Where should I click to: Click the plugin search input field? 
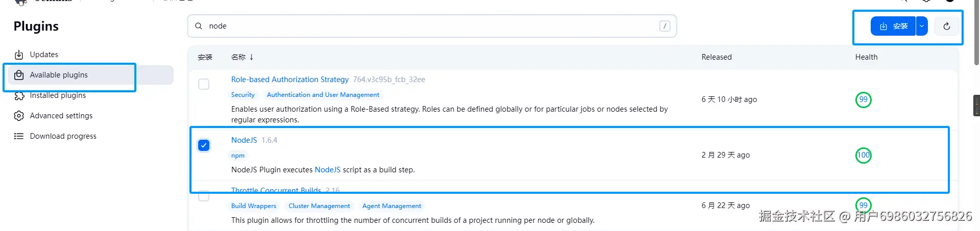[429, 26]
